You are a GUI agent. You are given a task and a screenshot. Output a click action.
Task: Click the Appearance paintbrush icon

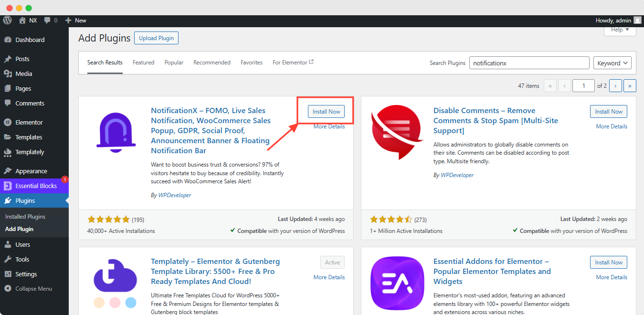(8, 171)
